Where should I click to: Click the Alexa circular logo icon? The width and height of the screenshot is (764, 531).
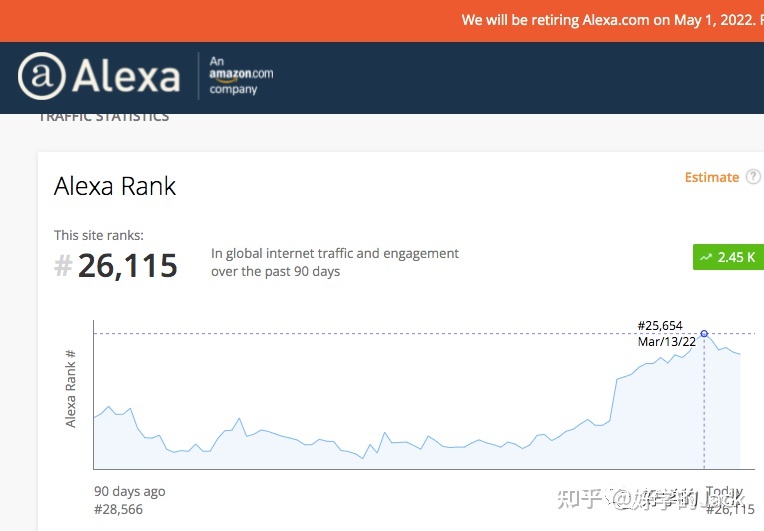pos(42,76)
